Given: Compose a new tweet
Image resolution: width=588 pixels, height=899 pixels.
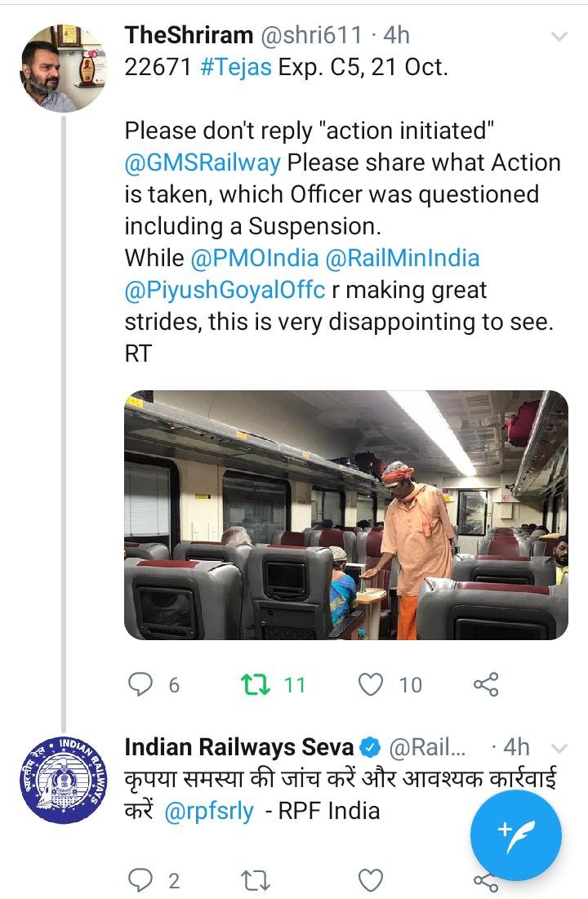Looking at the screenshot, I should [515, 835].
